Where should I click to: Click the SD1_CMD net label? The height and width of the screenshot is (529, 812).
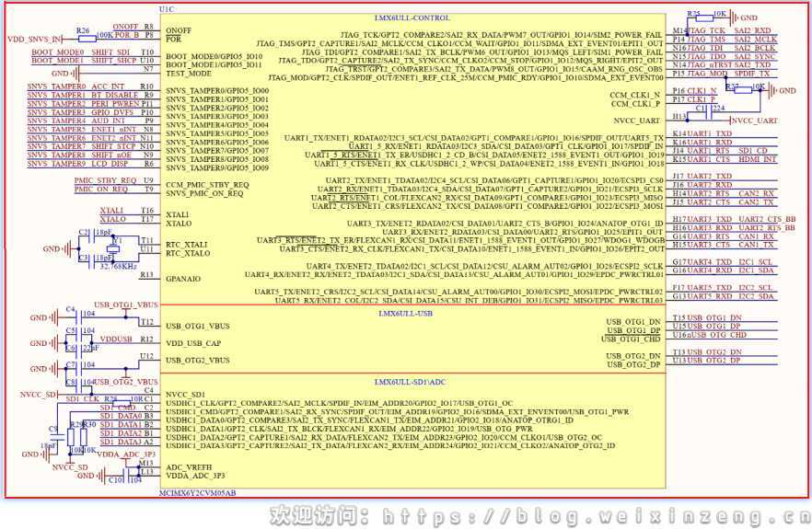(118, 408)
